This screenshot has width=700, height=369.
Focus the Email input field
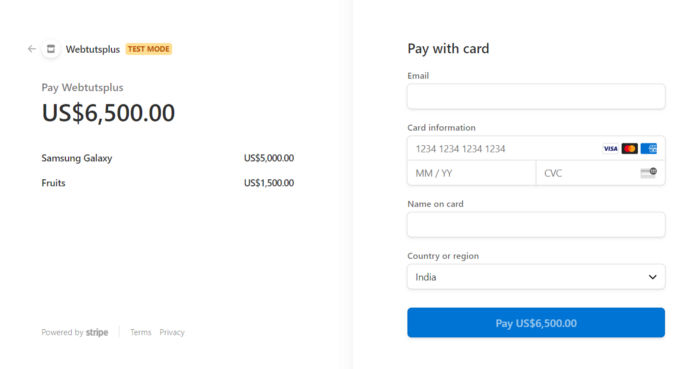536,96
